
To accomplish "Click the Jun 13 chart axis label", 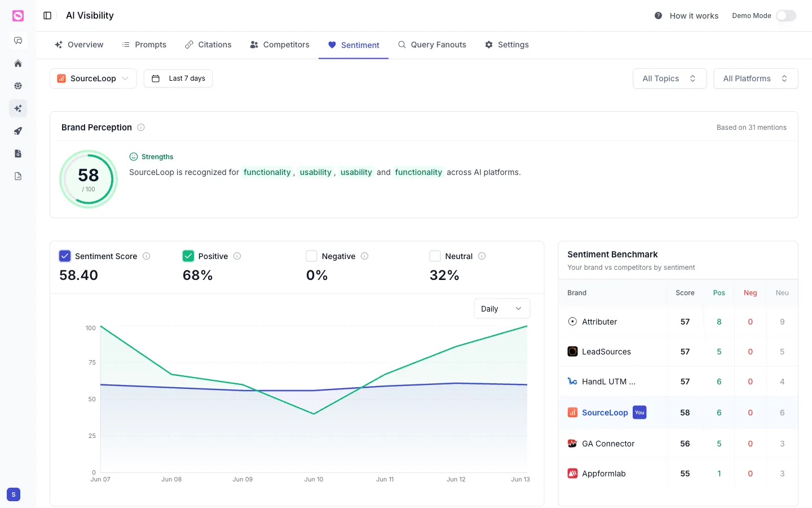I will [520, 479].
